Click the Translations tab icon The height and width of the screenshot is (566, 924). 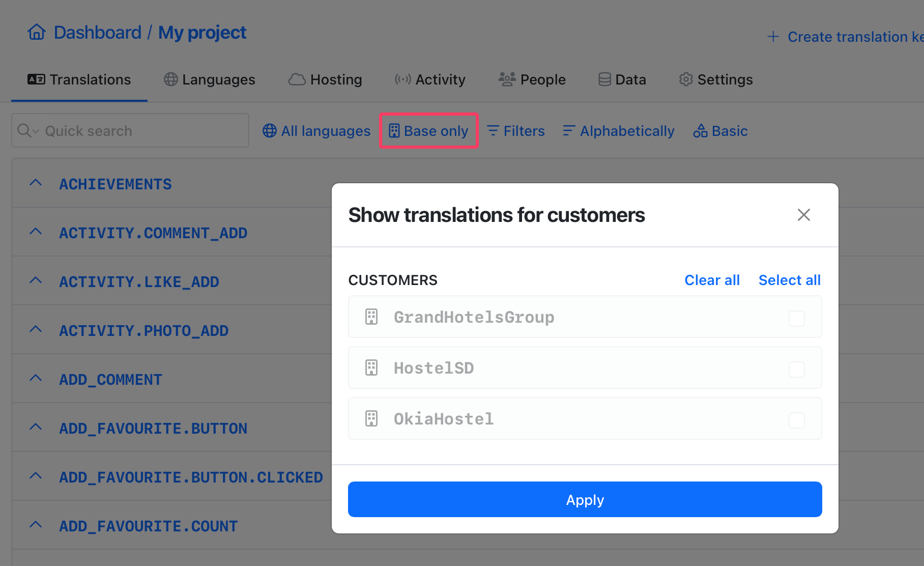tap(36, 79)
